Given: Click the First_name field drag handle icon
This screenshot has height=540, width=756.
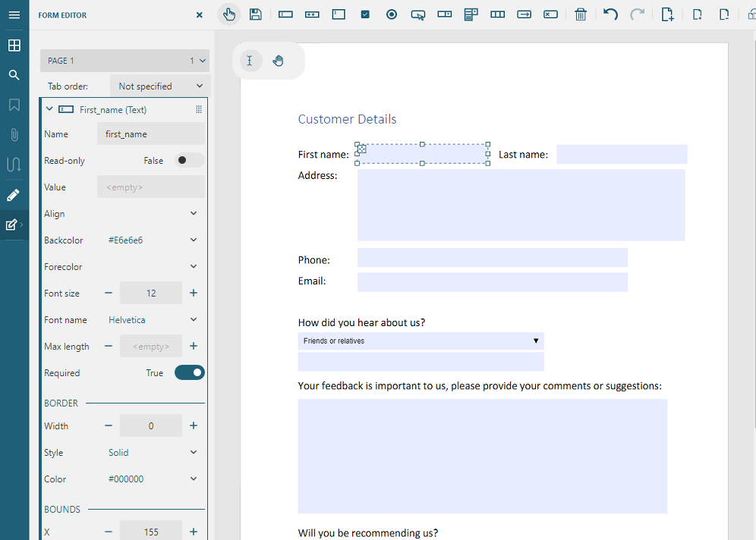Looking at the screenshot, I should (x=199, y=109).
